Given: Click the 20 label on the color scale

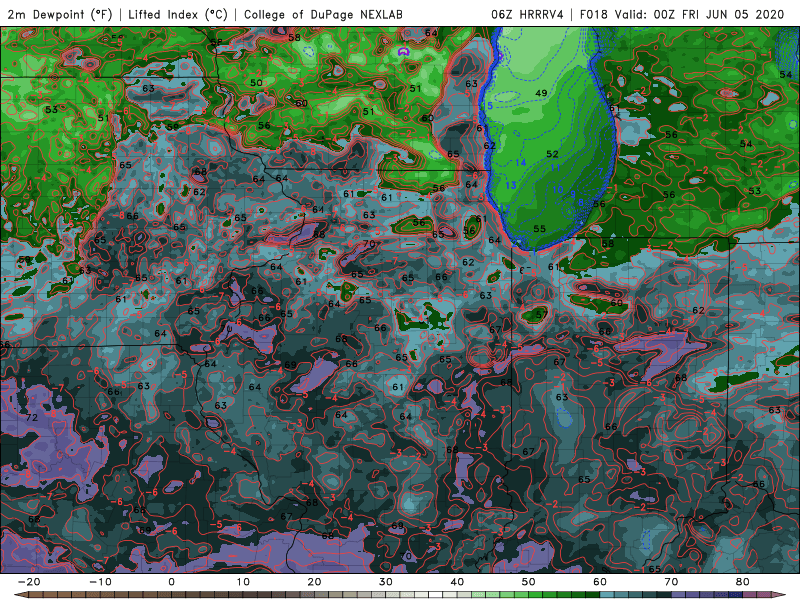Looking at the screenshot, I should (x=314, y=582).
